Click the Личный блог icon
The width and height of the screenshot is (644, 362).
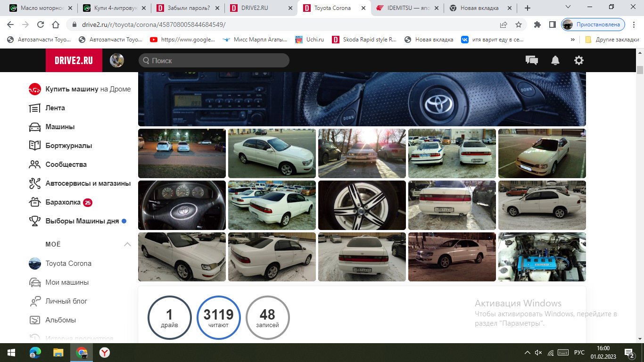coord(34,301)
